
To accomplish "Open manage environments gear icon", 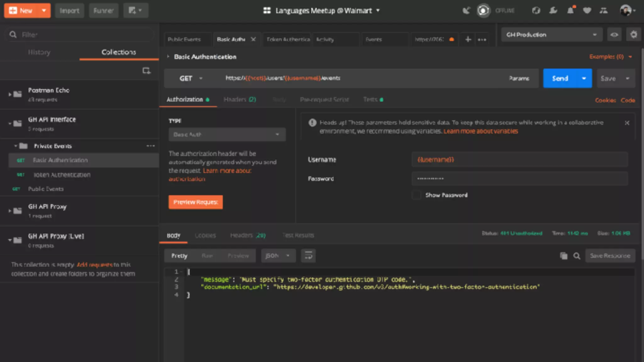I will (633, 35).
